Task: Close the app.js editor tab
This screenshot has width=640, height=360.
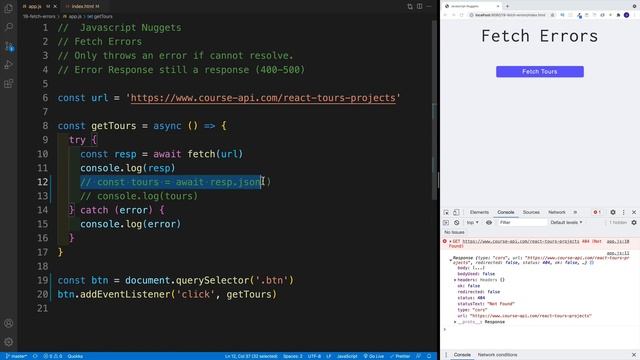Action: [x=55, y=7]
